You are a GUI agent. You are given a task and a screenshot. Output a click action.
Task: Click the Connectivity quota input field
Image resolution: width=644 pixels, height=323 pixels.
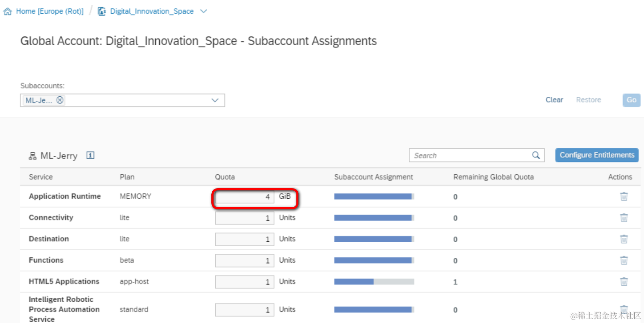pyautogui.click(x=245, y=218)
